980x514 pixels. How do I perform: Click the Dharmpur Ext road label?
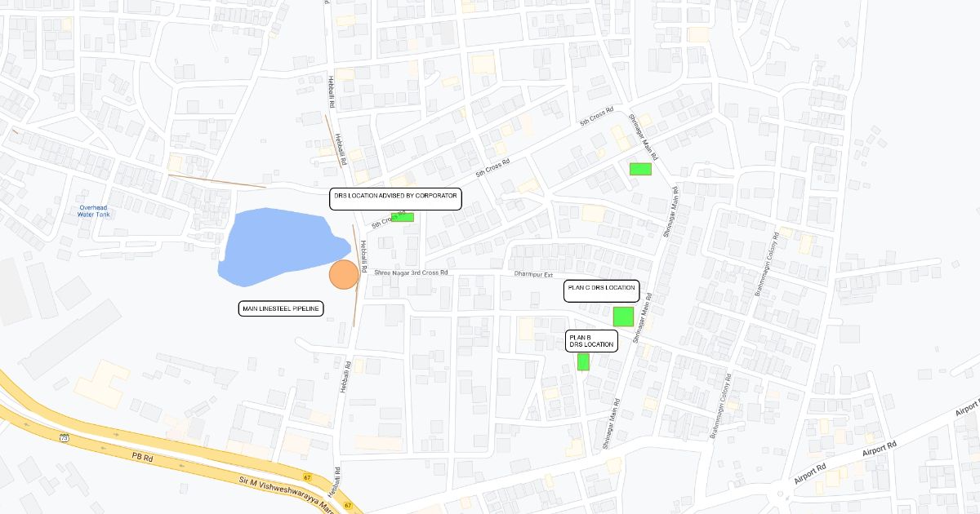(534, 274)
